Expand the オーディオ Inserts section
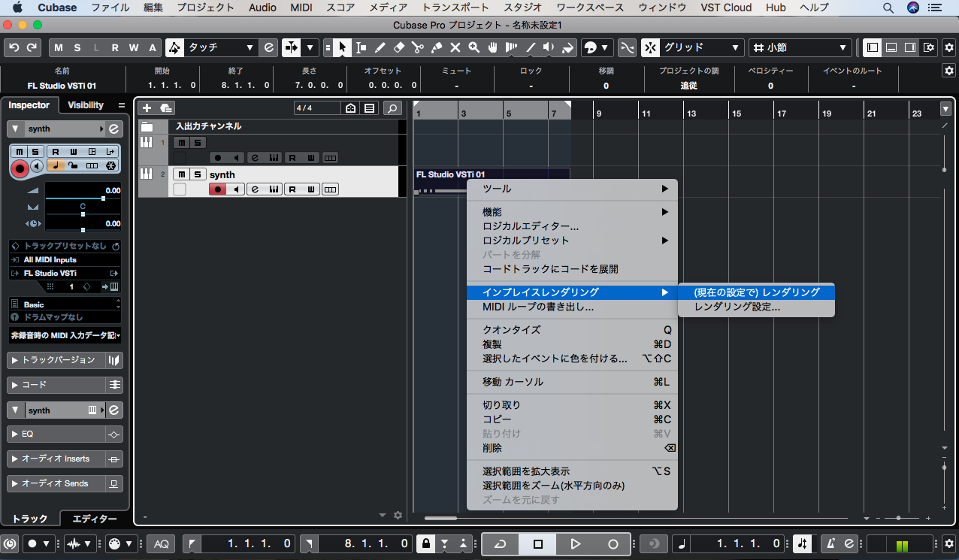 pyautogui.click(x=15, y=459)
